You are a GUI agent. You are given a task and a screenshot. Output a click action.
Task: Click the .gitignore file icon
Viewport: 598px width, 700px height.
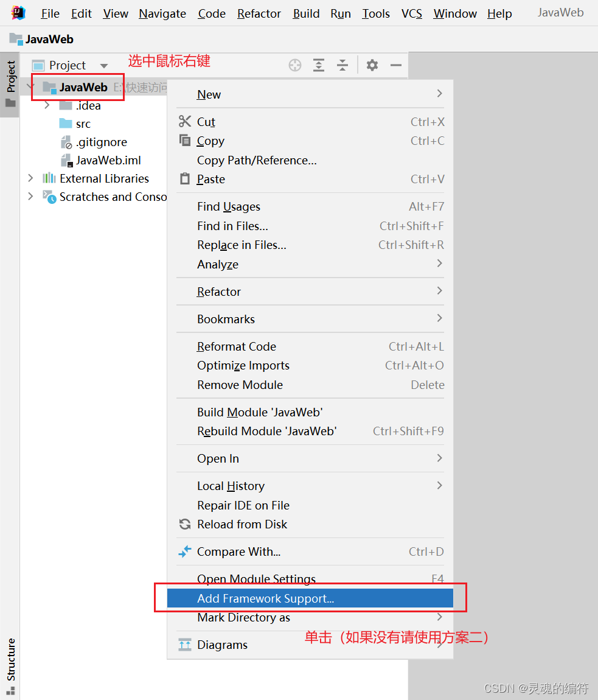66,142
